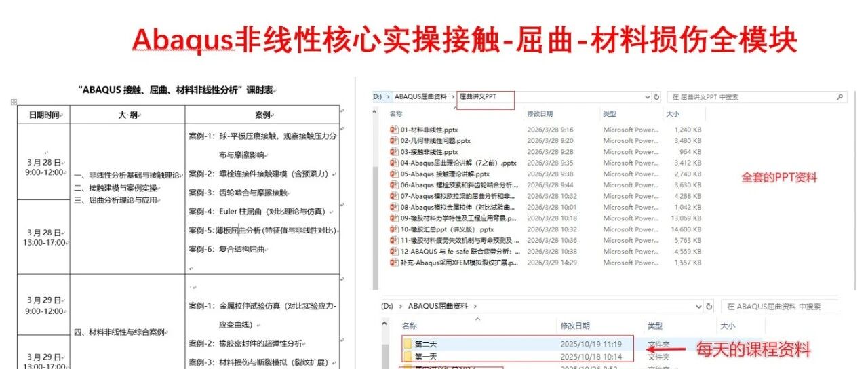The height and width of the screenshot is (369, 868).
Task: Refresh the ABAQUS屈曲资料 folder view
Action: pyautogui.click(x=710, y=307)
